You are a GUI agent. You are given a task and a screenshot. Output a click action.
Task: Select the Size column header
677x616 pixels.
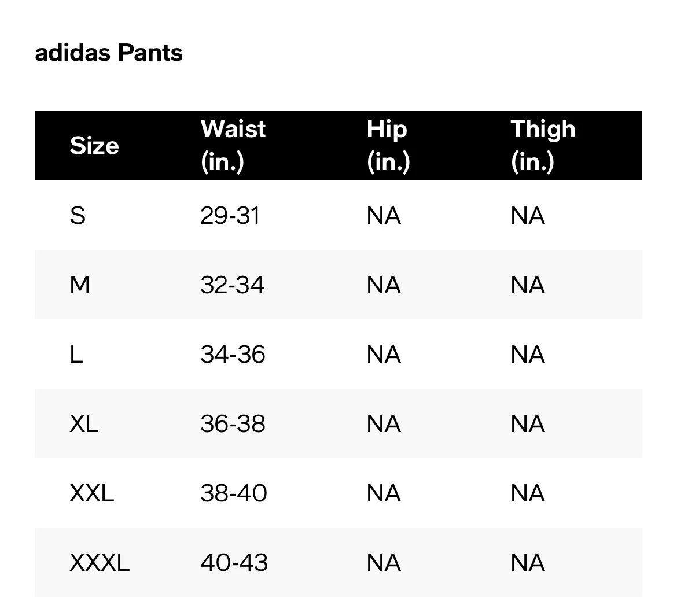pyautogui.click(x=94, y=146)
